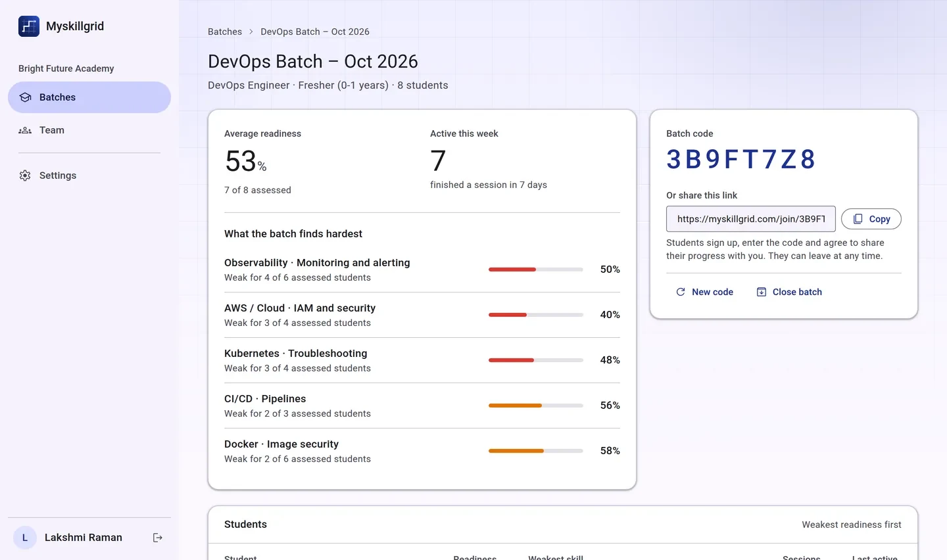
Task: Generate a New code for the batch
Action: [x=704, y=292]
